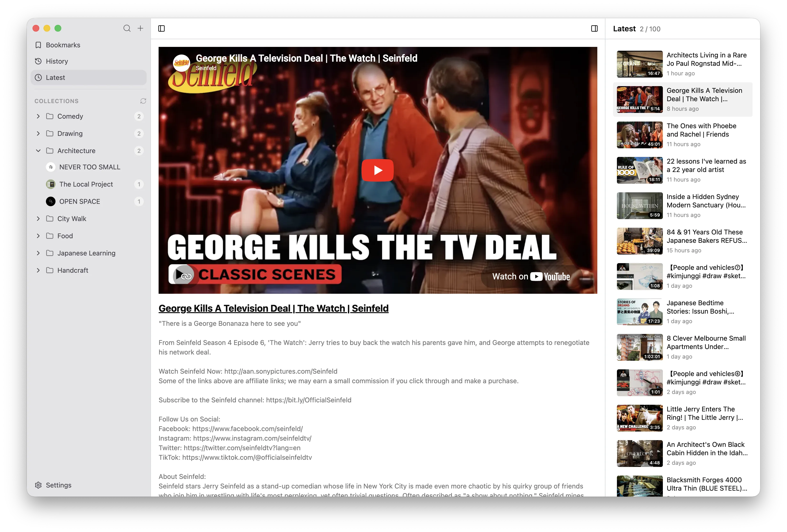Image resolution: width=787 pixels, height=532 pixels.
Task: Select the People and vehicles⑦ video
Action: point(683,277)
